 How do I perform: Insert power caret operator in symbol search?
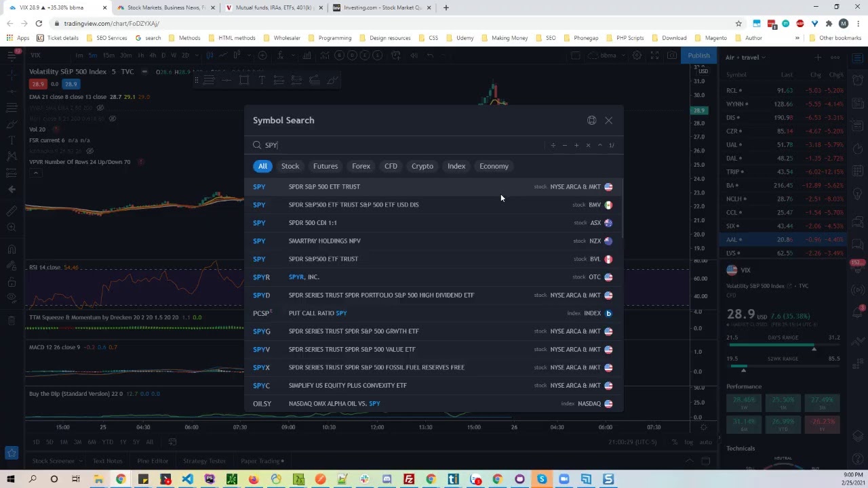tap(599, 145)
